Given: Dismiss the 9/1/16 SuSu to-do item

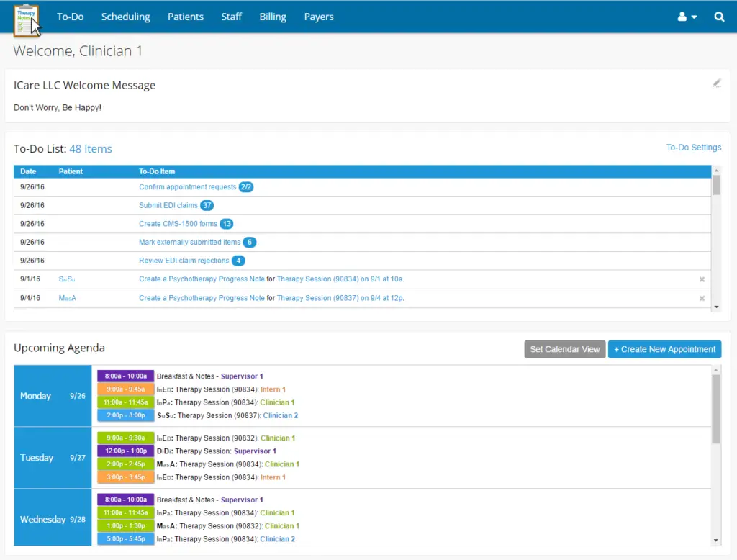Looking at the screenshot, I should point(702,279).
